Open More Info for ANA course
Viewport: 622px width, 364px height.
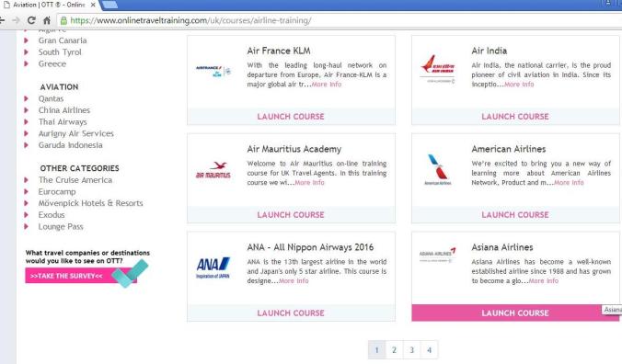tap(294, 281)
